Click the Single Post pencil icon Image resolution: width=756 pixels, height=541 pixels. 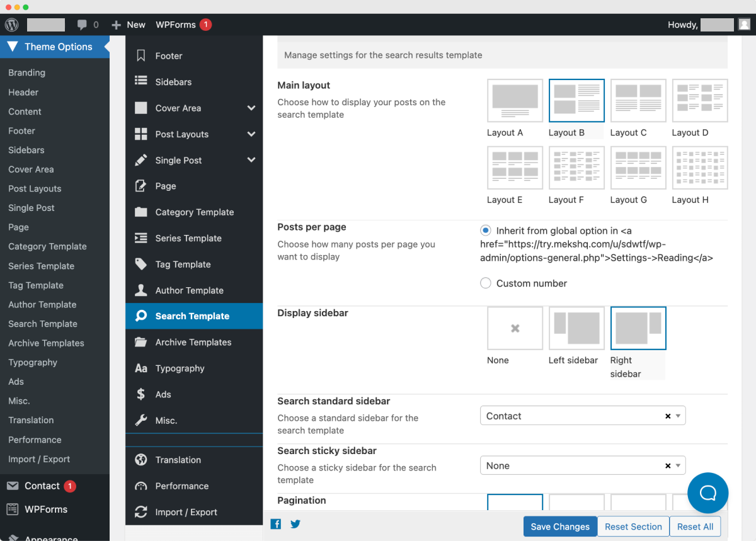141,160
